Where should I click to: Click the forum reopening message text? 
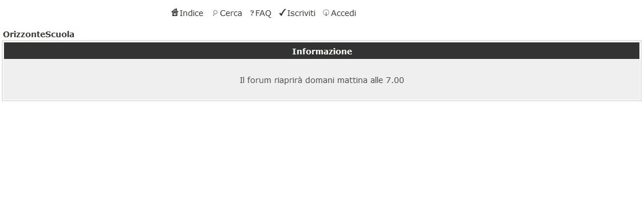pos(322,80)
